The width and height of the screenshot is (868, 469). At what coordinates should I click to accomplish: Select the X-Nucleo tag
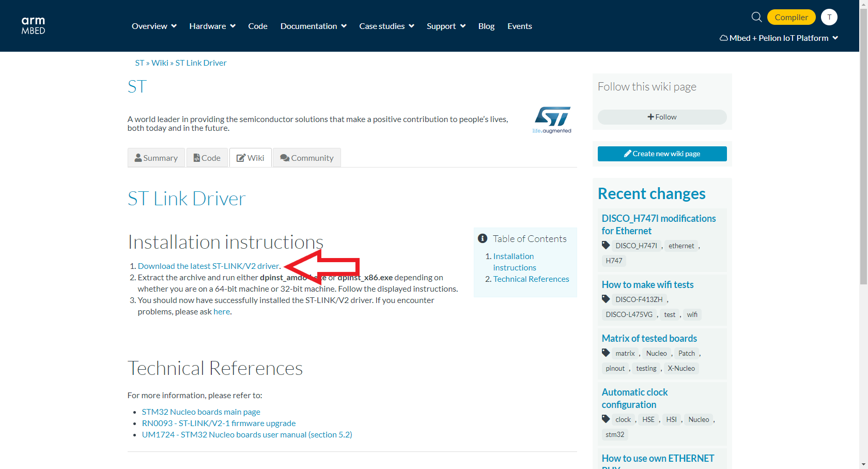(x=681, y=368)
